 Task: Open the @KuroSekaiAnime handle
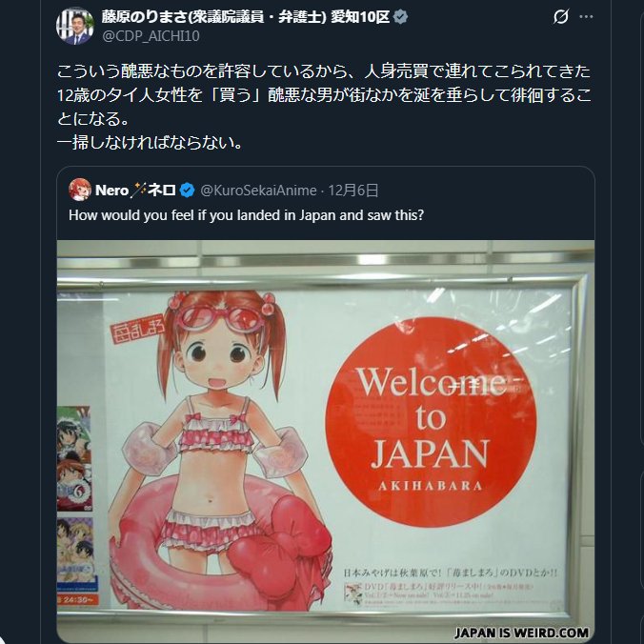258,191
